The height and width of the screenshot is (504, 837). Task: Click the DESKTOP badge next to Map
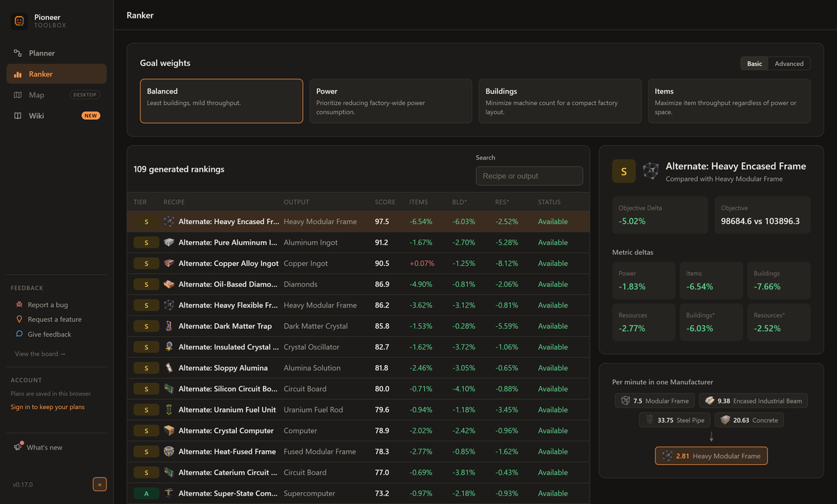pos(85,95)
